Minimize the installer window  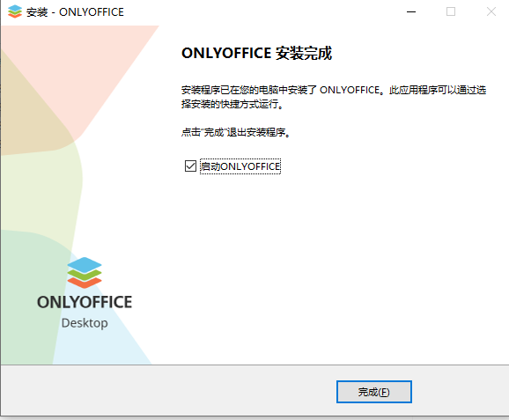pyautogui.click(x=411, y=12)
